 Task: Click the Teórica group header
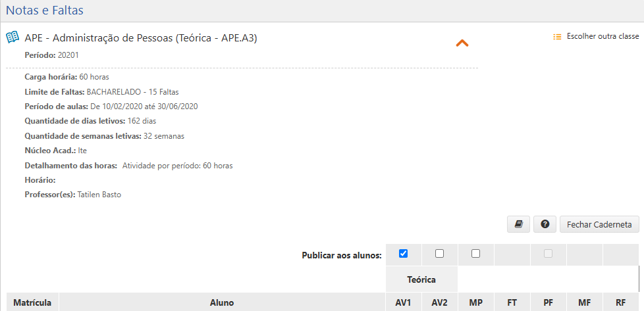[421, 279]
